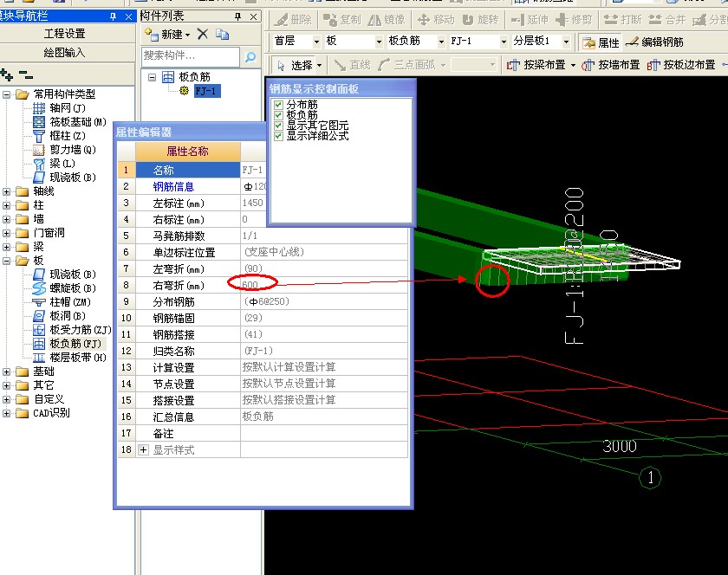Click the 搜索构件 search input field

(191, 56)
